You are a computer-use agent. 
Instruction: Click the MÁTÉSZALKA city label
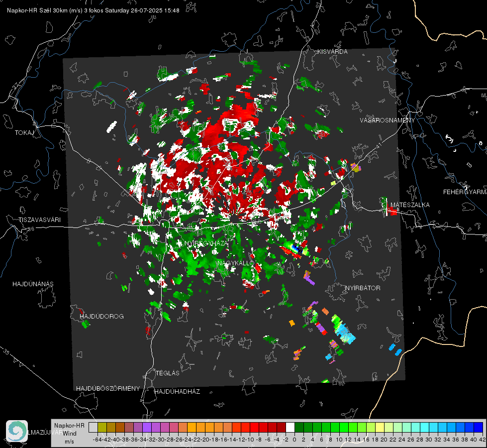point(410,205)
